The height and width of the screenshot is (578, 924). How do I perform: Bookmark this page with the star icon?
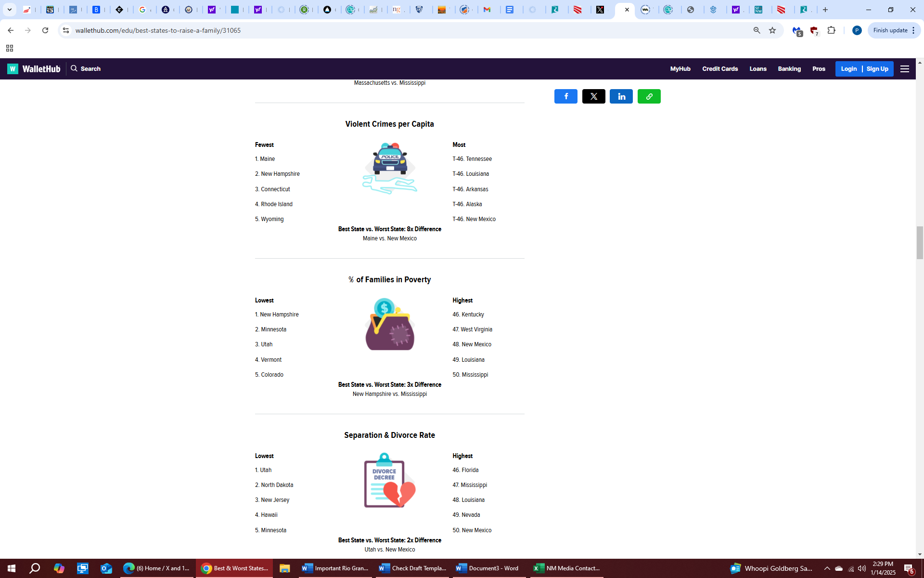tap(772, 30)
